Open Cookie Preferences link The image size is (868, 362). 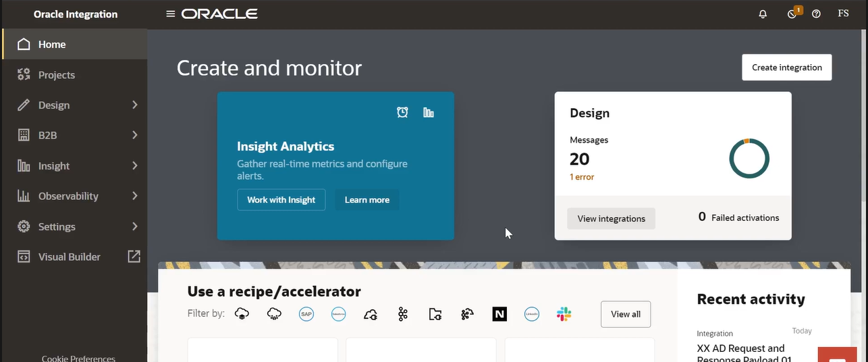pos(78,358)
